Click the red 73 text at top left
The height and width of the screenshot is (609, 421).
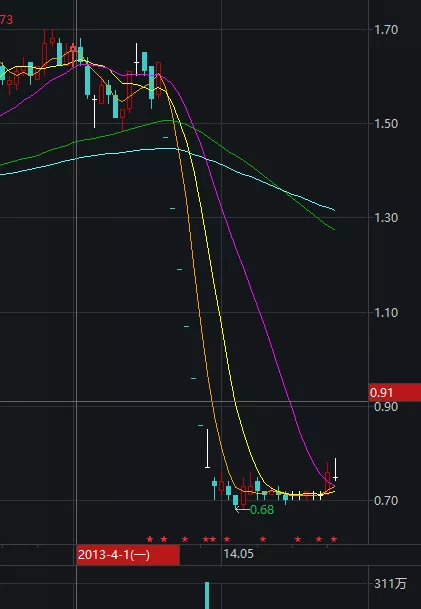[x=6, y=19]
